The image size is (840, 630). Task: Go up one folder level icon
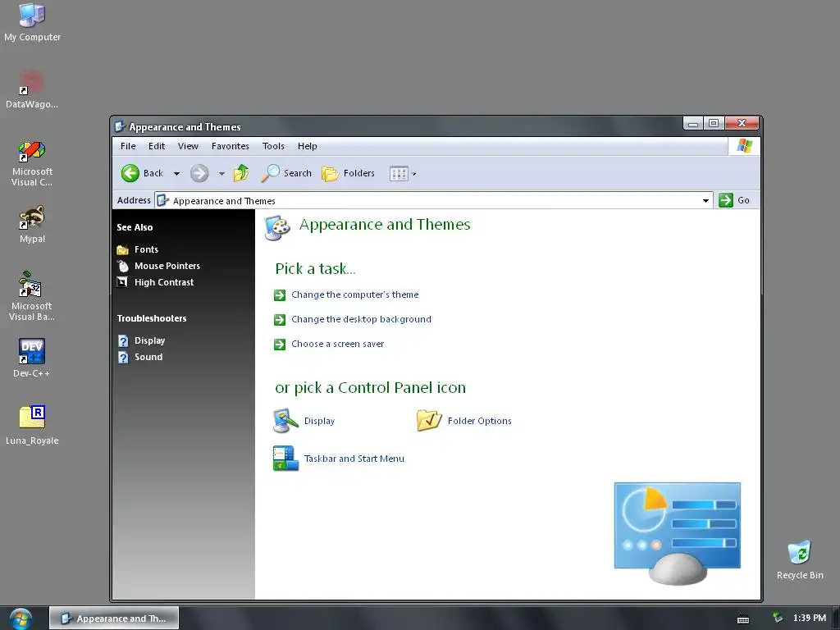point(241,173)
